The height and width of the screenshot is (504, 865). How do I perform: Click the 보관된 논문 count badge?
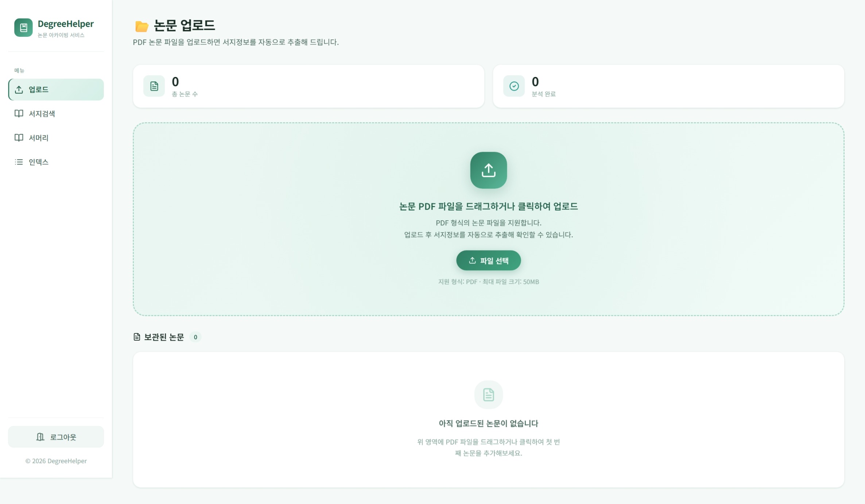tap(195, 337)
